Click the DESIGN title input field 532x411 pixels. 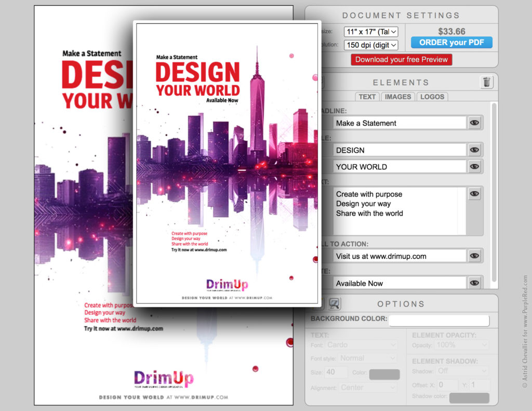pyautogui.click(x=400, y=150)
